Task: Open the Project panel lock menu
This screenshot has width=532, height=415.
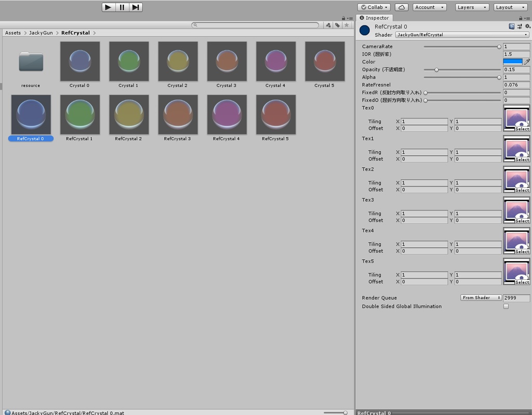Action: pyautogui.click(x=343, y=18)
